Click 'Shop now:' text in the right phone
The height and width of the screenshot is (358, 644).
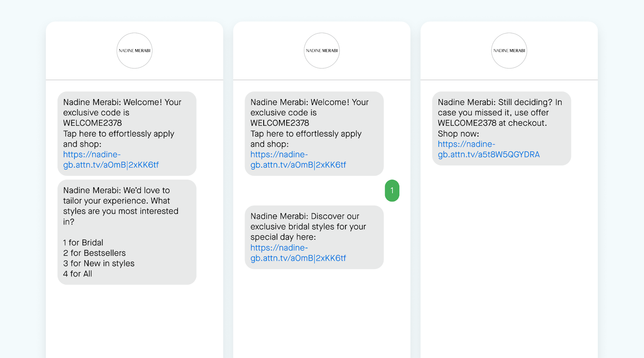point(458,134)
